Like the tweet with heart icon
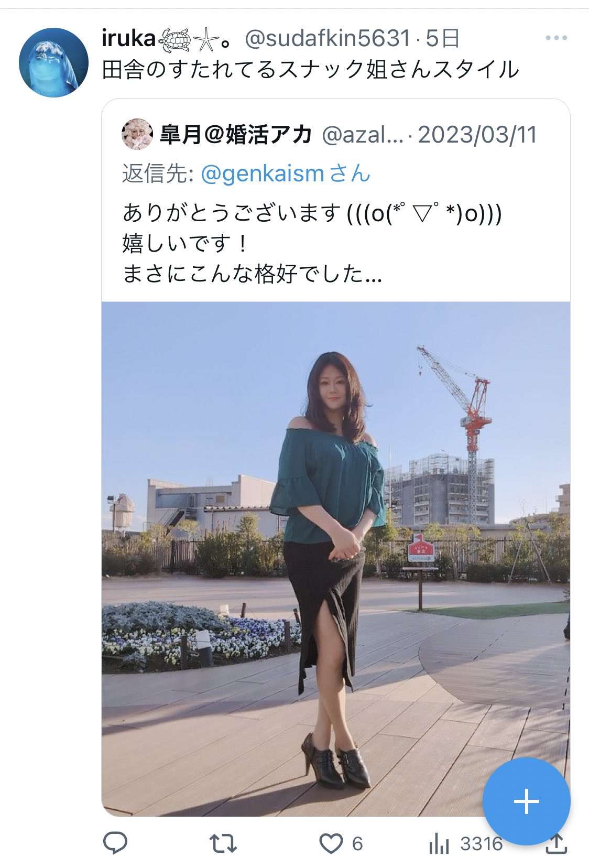 tap(330, 844)
